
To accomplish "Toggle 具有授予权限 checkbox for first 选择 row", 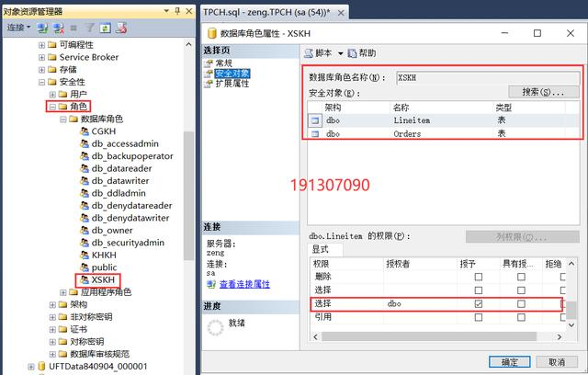I will (521, 290).
